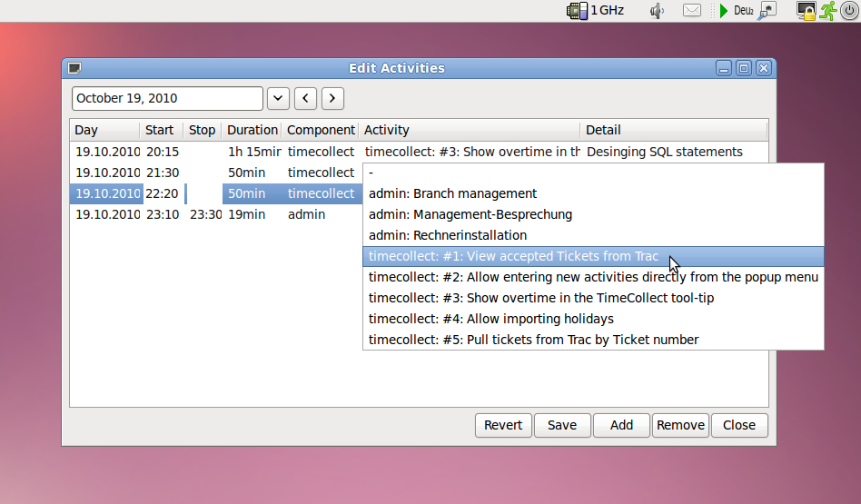The width and height of the screenshot is (861, 504).
Task: Expand the date picker dropdown arrow
Action: coord(278,98)
